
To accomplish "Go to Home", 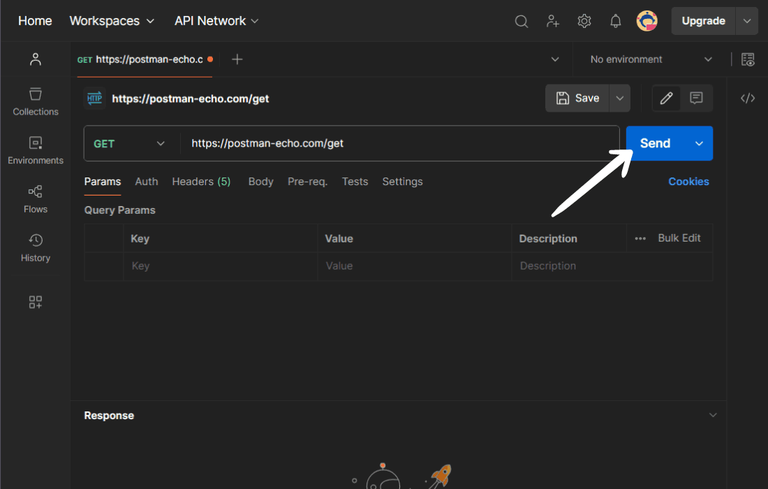I will tap(35, 21).
